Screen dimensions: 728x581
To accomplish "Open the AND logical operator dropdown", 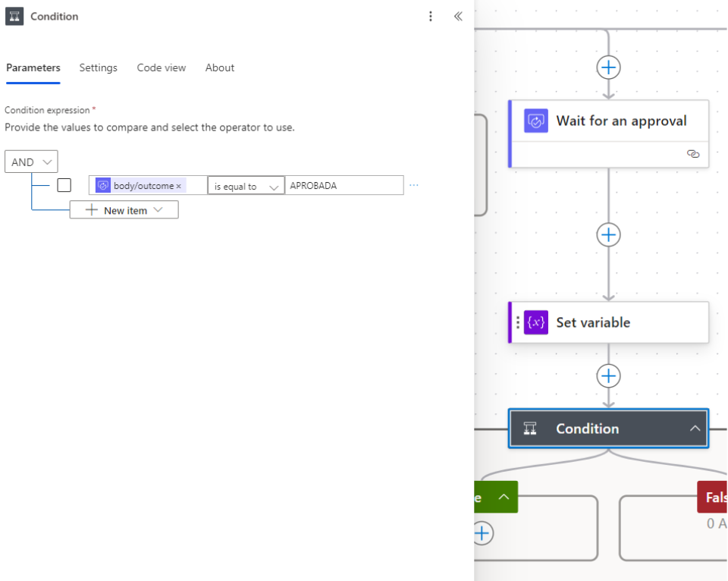I will click(31, 162).
